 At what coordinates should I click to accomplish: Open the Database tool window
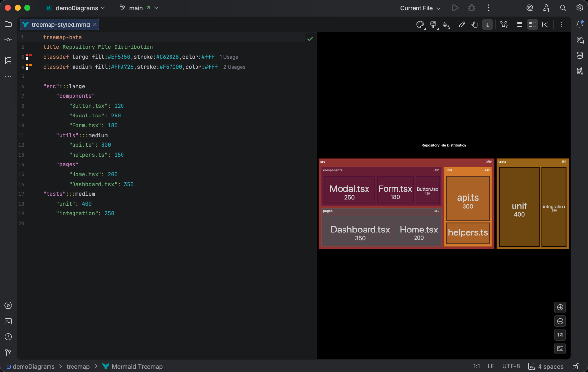click(x=580, y=55)
